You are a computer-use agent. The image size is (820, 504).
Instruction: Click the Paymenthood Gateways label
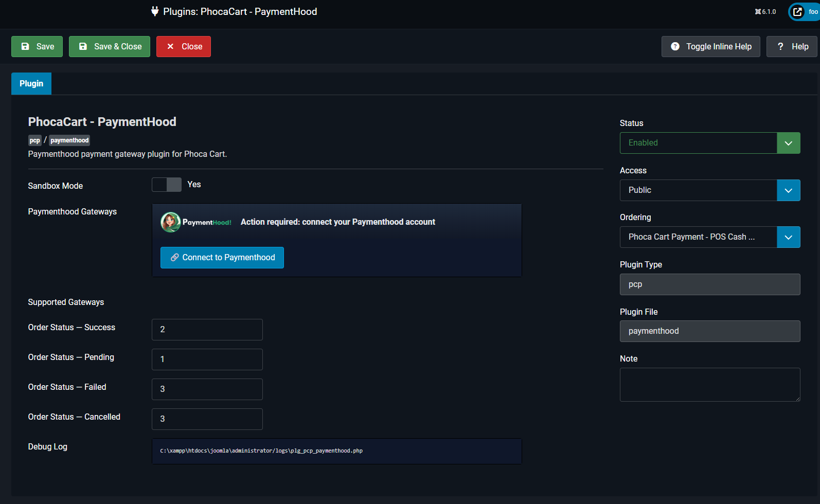(73, 212)
